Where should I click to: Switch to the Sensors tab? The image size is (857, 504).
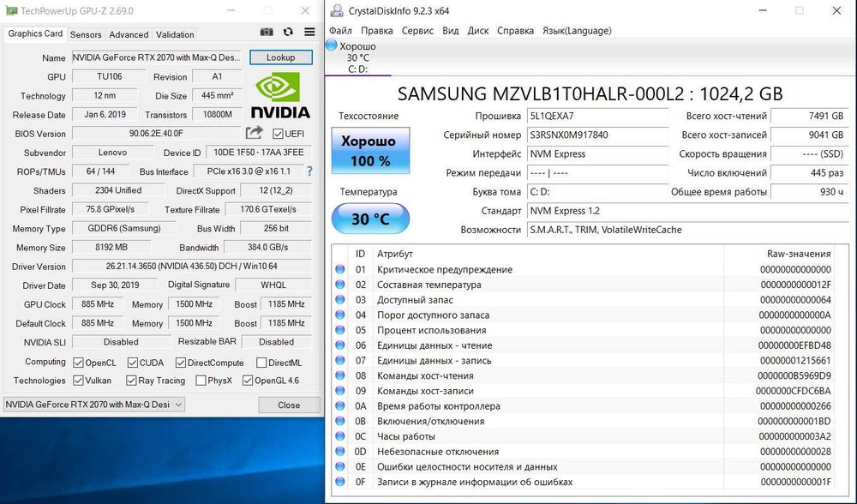(86, 34)
